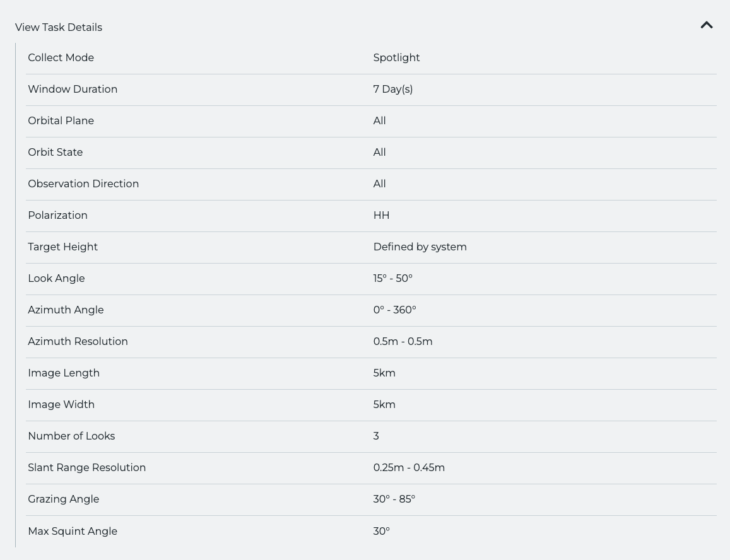This screenshot has height=560, width=730.
Task: Click the Azimuth Resolution 0.5m - 0.5m value
Action: point(403,342)
